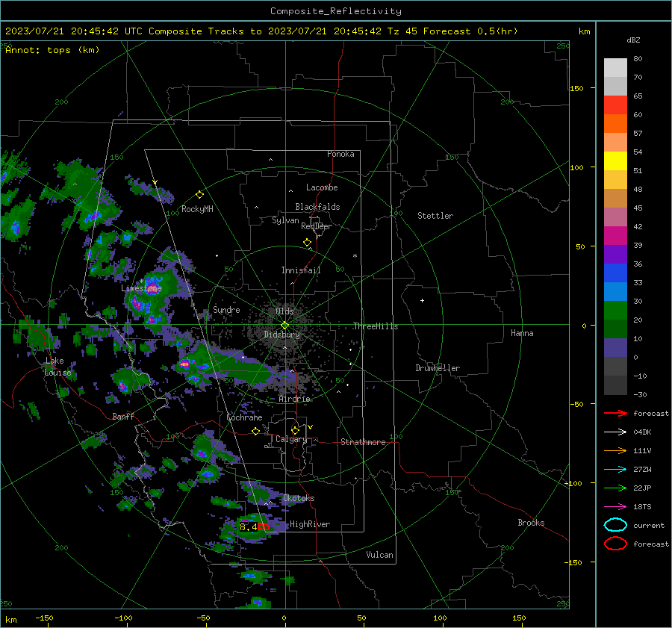This screenshot has width=672, height=628.
Task: Click the Innisfail city label
Action: (301, 270)
